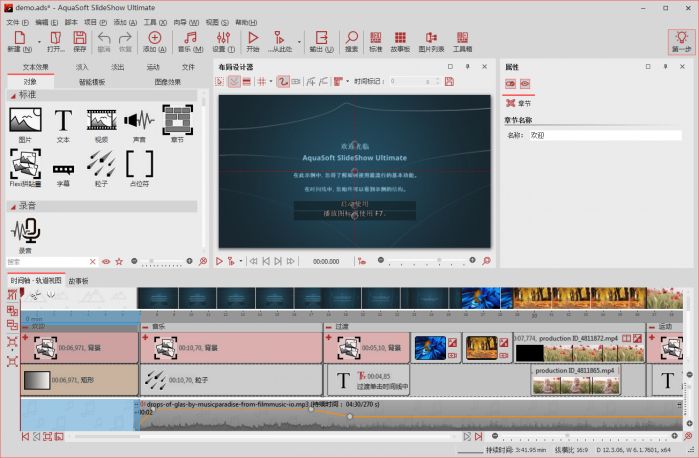The image size is (699, 458).
Task: Click the timeline go-to-start button at bottom left
Action: tap(25, 437)
